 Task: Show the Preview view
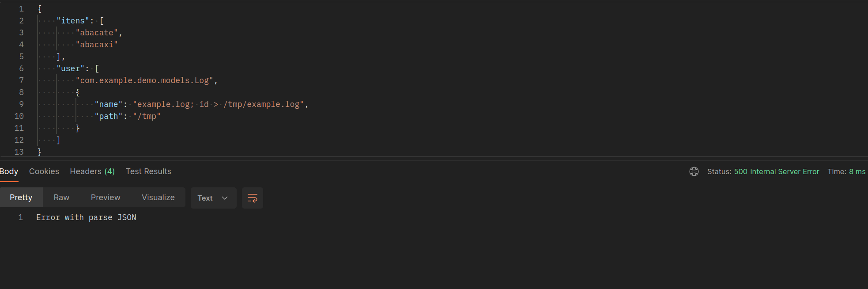tap(106, 198)
